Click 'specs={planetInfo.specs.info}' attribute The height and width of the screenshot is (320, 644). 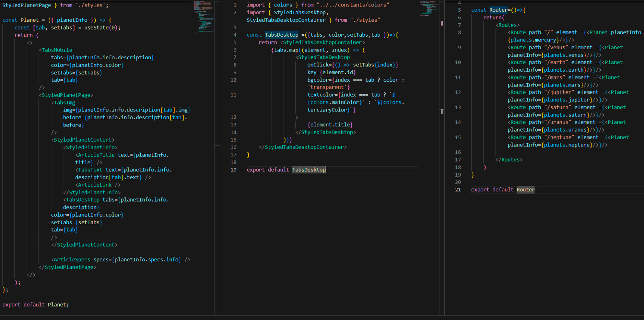[x=137, y=260]
